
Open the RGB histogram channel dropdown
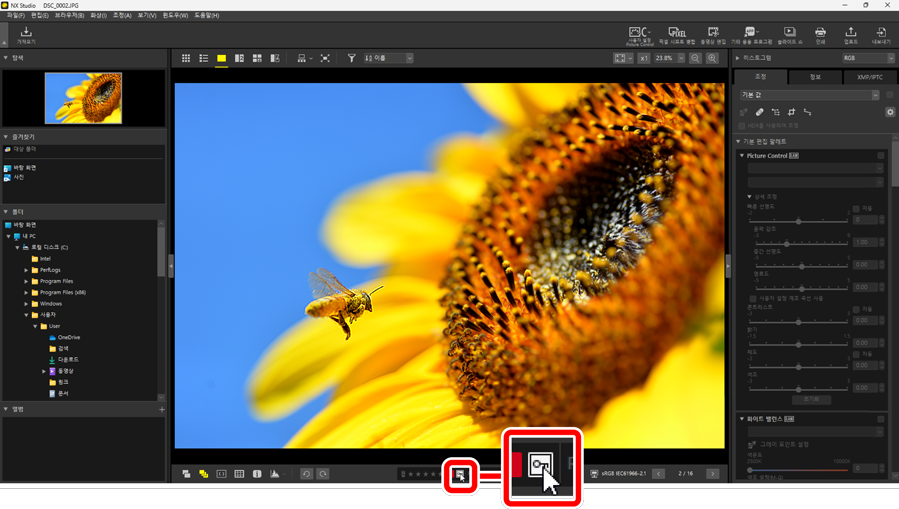click(866, 58)
